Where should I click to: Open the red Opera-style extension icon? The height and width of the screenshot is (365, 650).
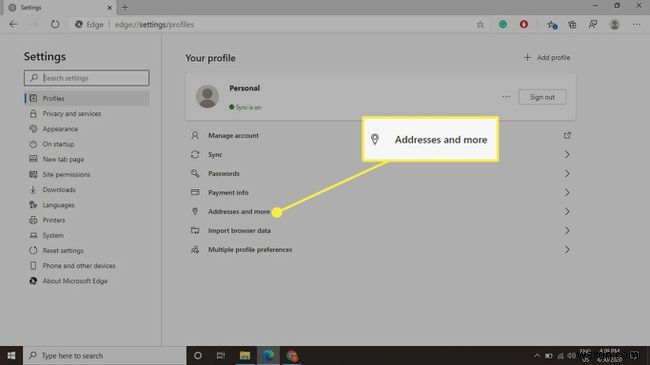tap(524, 24)
